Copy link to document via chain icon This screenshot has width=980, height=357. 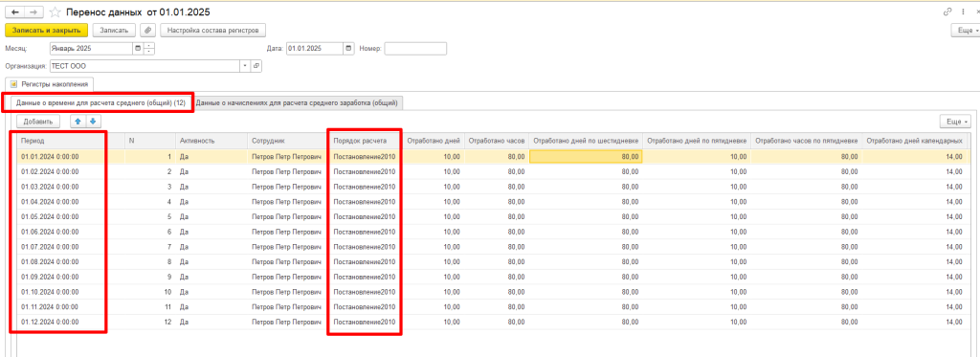pos(948,11)
